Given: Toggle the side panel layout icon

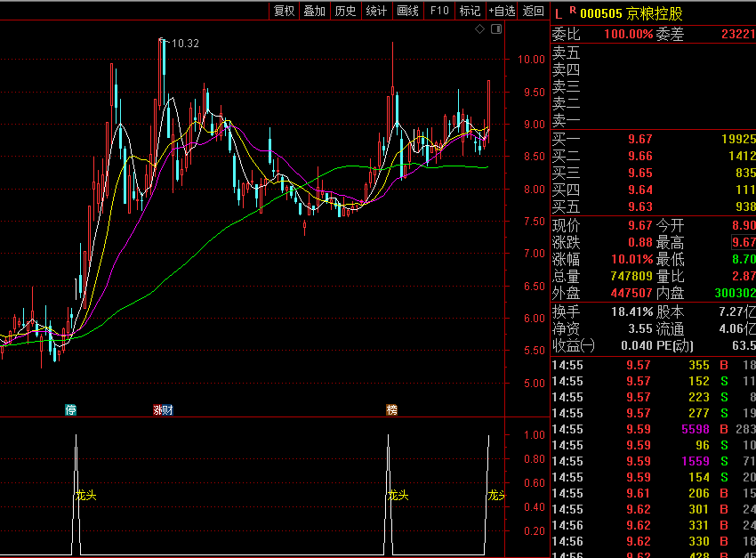Looking at the screenshot, I should 496,29.
